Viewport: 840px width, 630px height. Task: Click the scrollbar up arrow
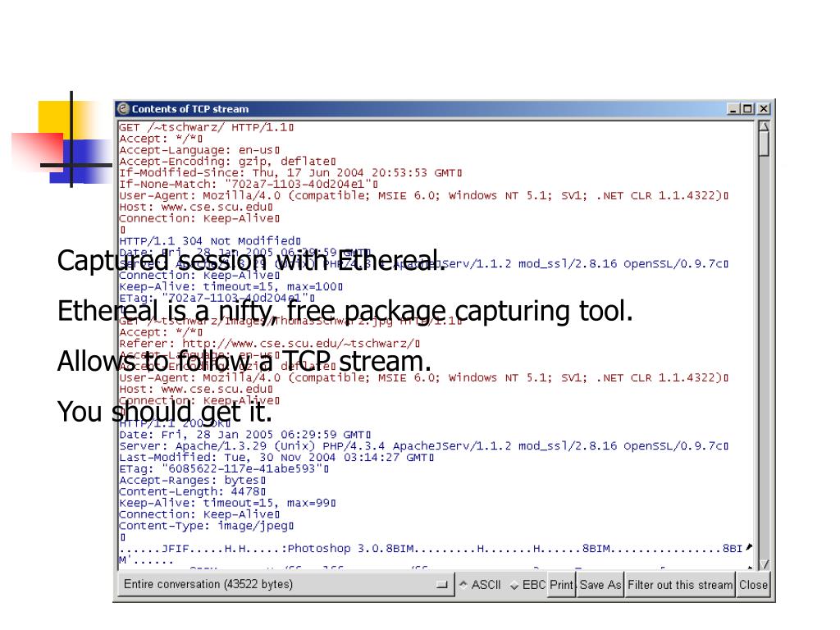[764, 126]
